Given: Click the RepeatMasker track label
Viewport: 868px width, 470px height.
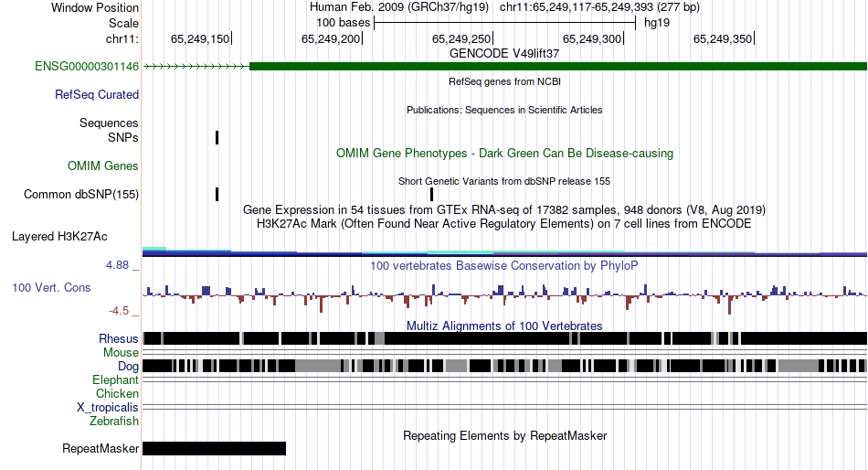Looking at the screenshot, I should (101, 448).
